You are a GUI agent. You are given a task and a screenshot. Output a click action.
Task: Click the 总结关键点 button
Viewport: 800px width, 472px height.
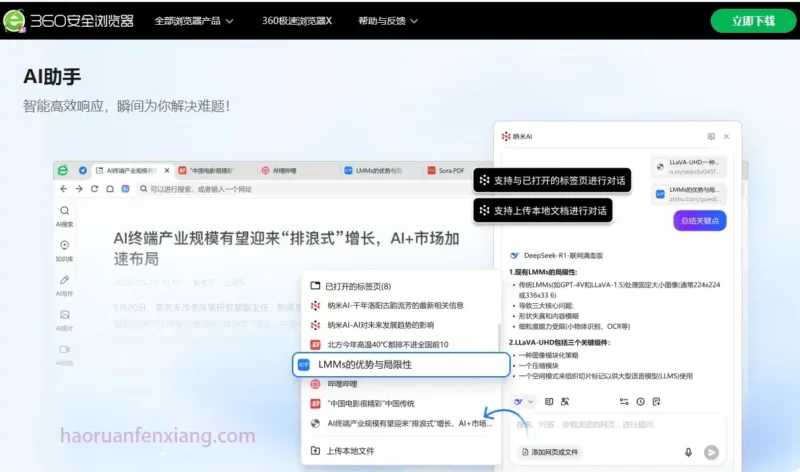699,220
